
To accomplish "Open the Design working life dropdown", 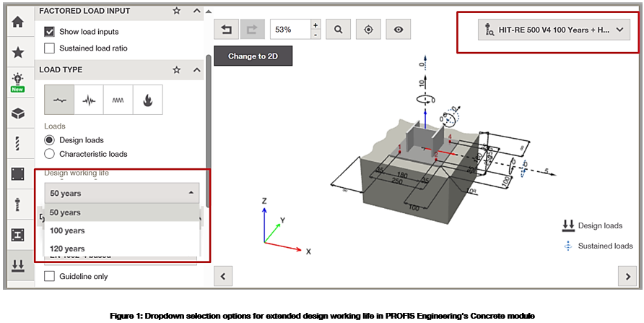I will pos(121,193).
